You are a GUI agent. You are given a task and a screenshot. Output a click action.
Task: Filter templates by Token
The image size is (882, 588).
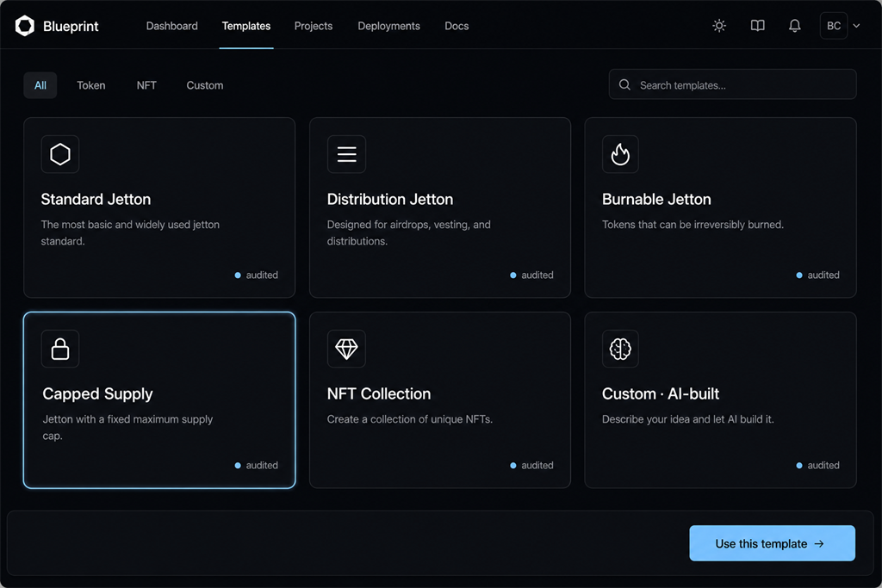point(91,85)
